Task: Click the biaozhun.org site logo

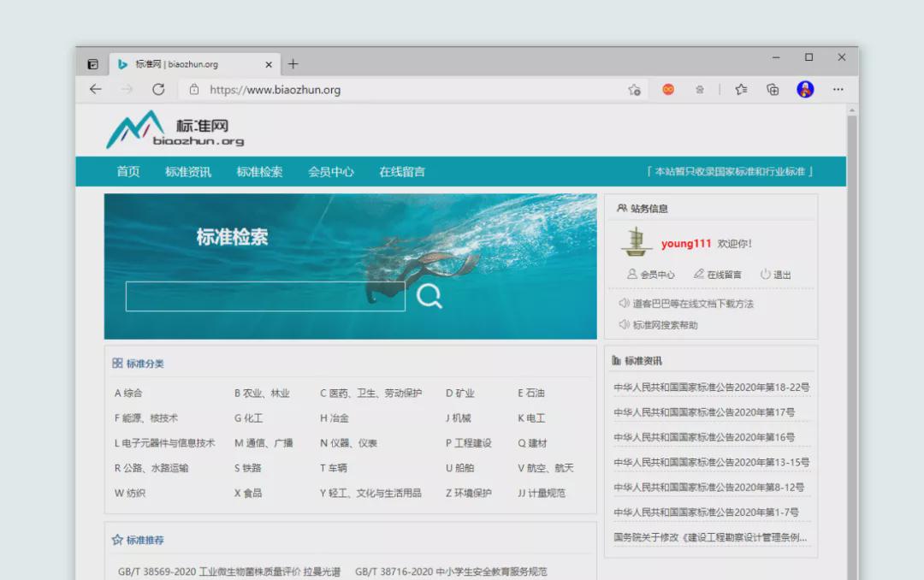Action: coord(175,130)
